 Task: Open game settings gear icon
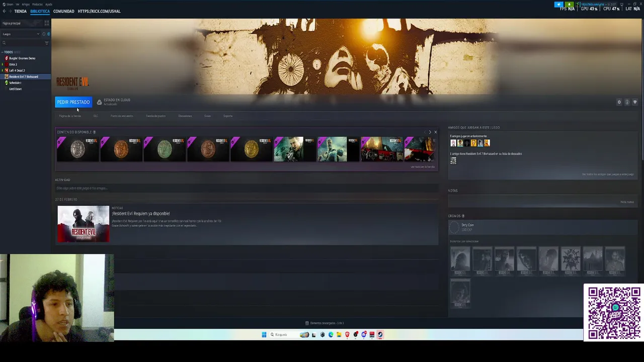(x=619, y=102)
